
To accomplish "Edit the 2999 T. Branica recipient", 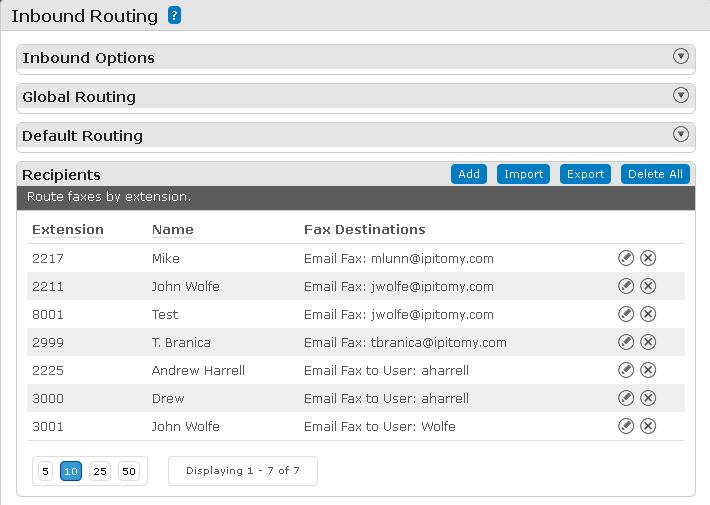I will click(626, 342).
